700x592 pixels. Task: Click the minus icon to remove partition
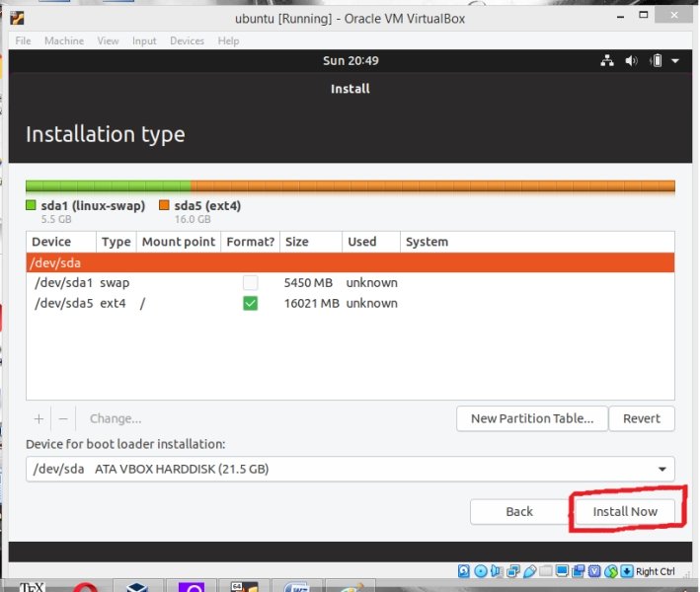63,419
